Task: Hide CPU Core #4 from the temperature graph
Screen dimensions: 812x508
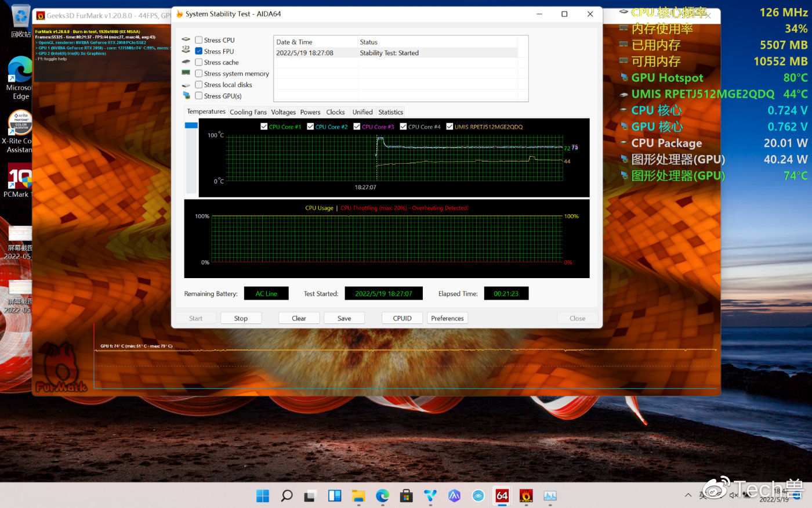Action: pyautogui.click(x=403, y=127)
